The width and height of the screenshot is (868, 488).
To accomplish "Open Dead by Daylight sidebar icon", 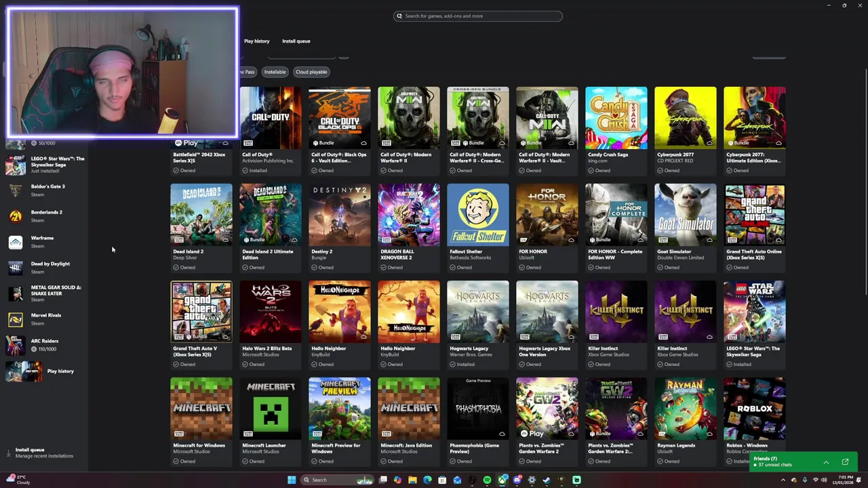I will pyautogui.click(x=16, y=268).
